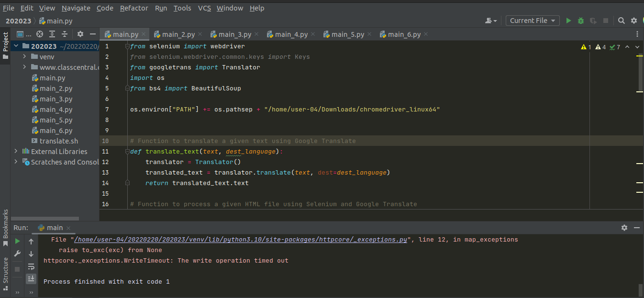Toggle soft-wrap in the console output
Image resolution: width=644 pixels, height=298 pixels.
pos(31,266)
